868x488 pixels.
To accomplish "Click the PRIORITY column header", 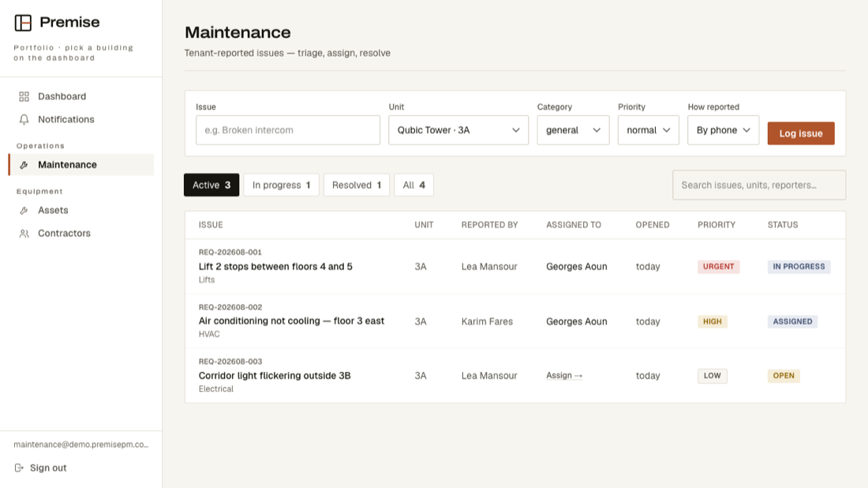I will coord(716,225).
